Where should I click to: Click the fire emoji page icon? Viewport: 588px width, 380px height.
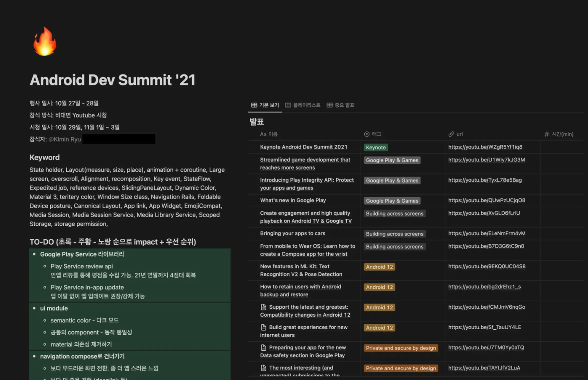click(45, 41)
